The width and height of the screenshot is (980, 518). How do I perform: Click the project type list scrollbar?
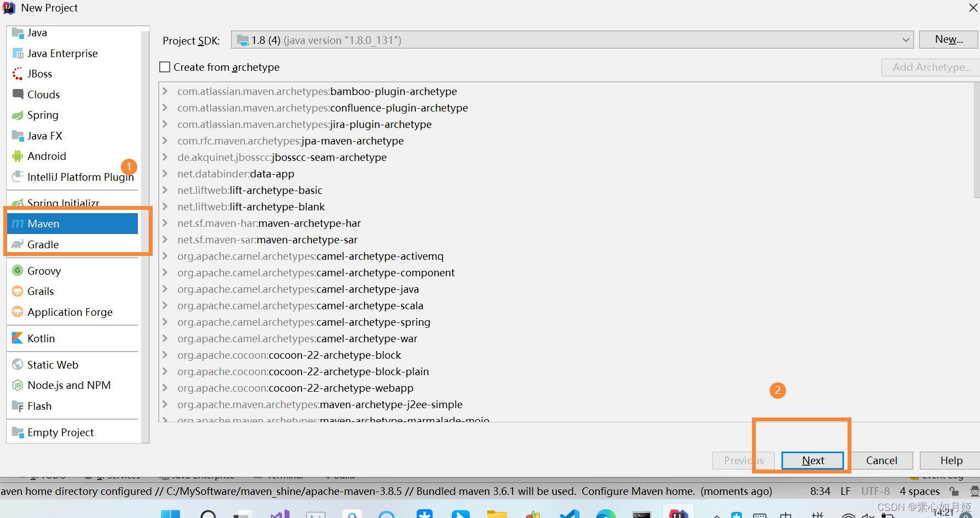[x=145, y=236]
